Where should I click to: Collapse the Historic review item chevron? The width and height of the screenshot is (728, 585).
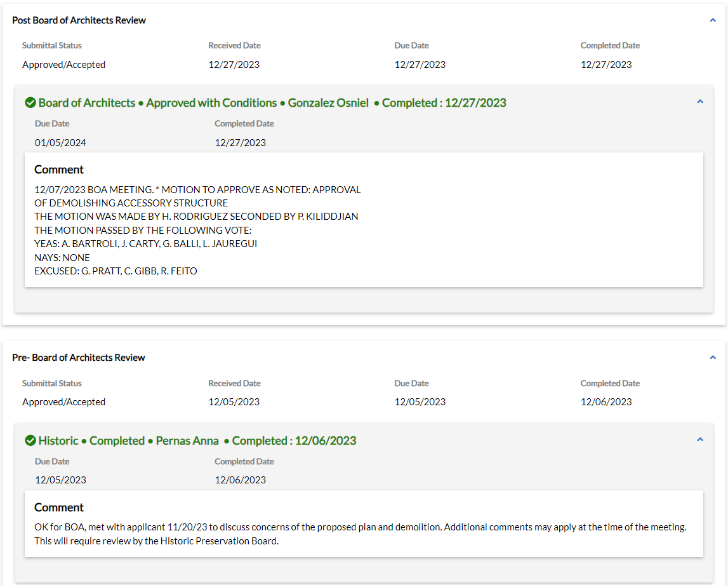(700, 440)
